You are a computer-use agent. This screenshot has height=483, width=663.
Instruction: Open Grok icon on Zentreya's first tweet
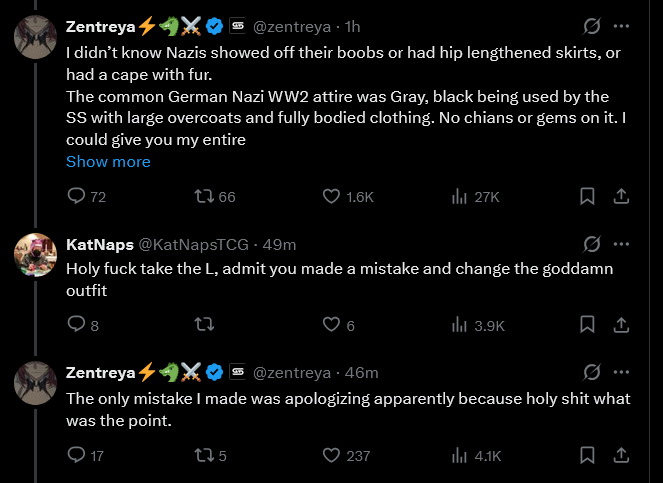[592, 26]
